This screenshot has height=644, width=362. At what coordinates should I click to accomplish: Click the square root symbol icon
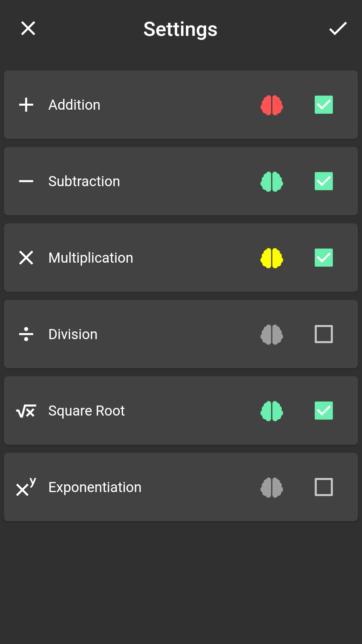pos(26,411)
